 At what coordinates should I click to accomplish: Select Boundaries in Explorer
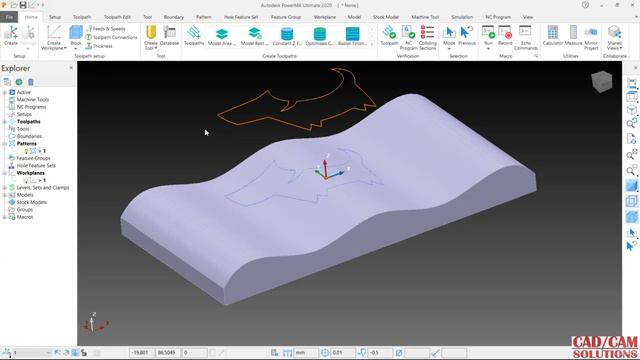[x=29, y=136]
